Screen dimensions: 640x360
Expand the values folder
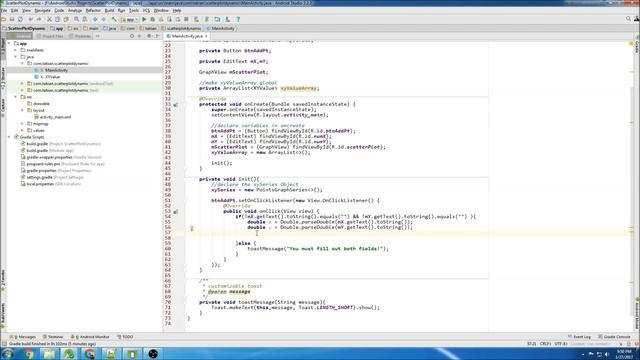(x=22, y=130)
